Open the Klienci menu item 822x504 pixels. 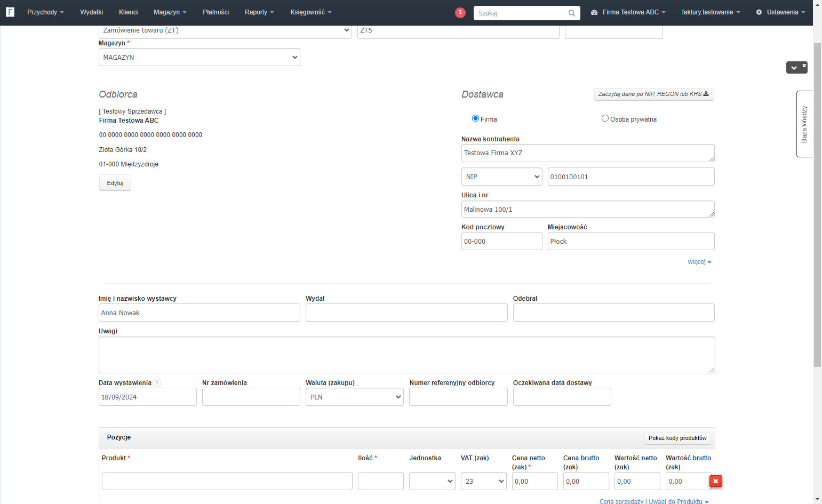(129, 12)
